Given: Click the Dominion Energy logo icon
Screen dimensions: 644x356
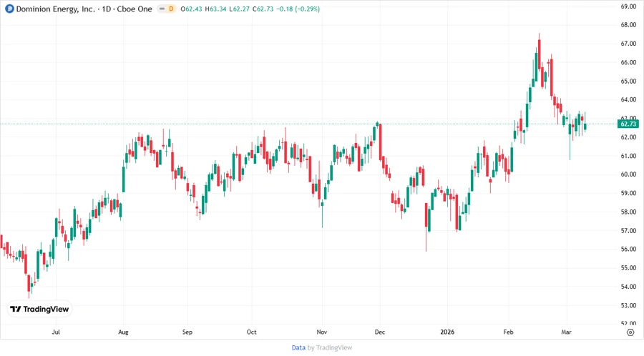Looking at the screenshot, I should (9, 9).
